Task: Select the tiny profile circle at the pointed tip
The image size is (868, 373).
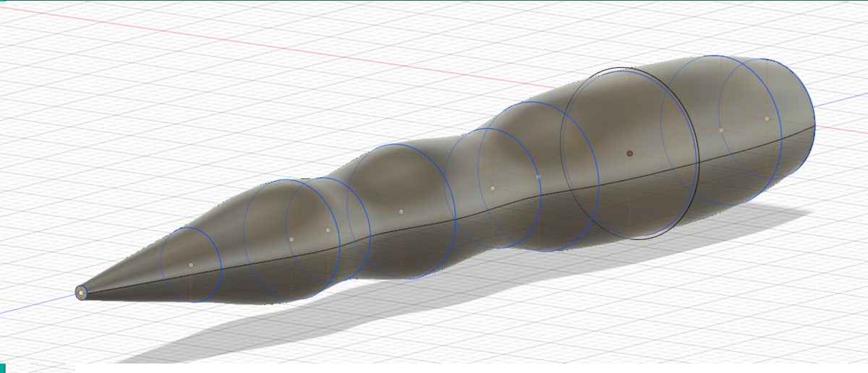Action: tap(82, 292)
